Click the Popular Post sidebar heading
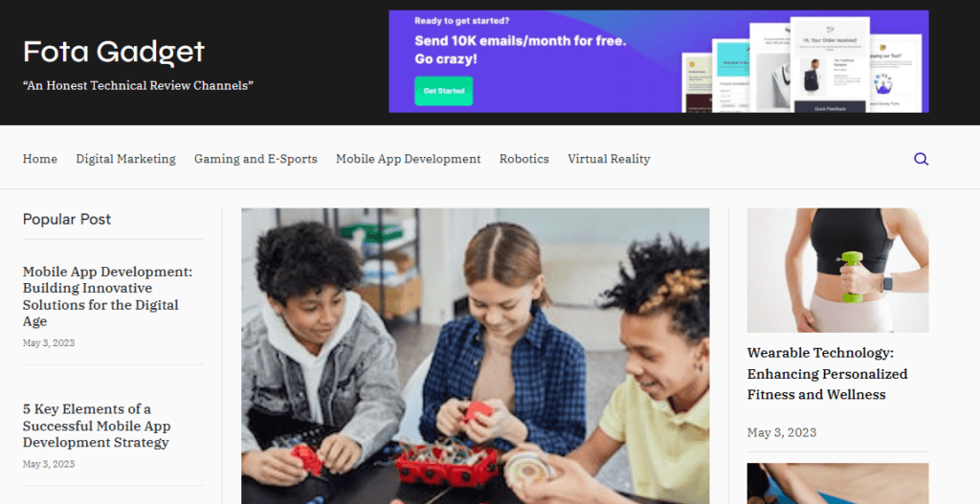Viewport: 980px width, 504px height. 67,219
